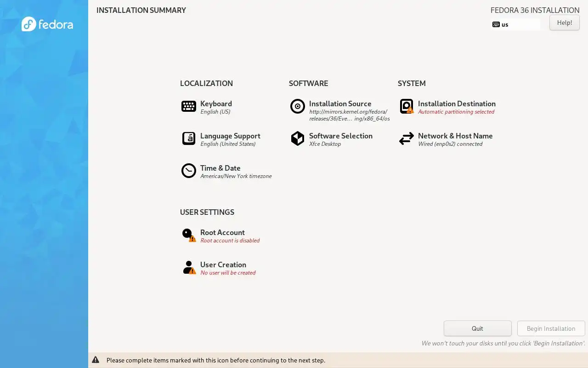
Task: Click the us keyboard layout field
Action: 516,24
